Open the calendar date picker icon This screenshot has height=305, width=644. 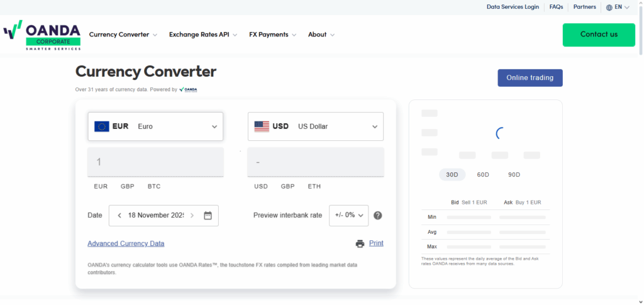(208, 215)
